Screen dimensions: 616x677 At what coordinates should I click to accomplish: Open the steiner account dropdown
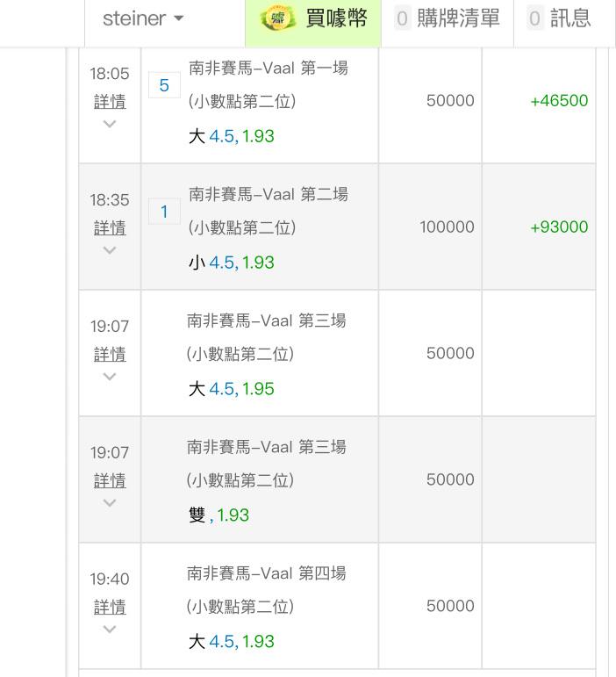click(x=143, y=18)
